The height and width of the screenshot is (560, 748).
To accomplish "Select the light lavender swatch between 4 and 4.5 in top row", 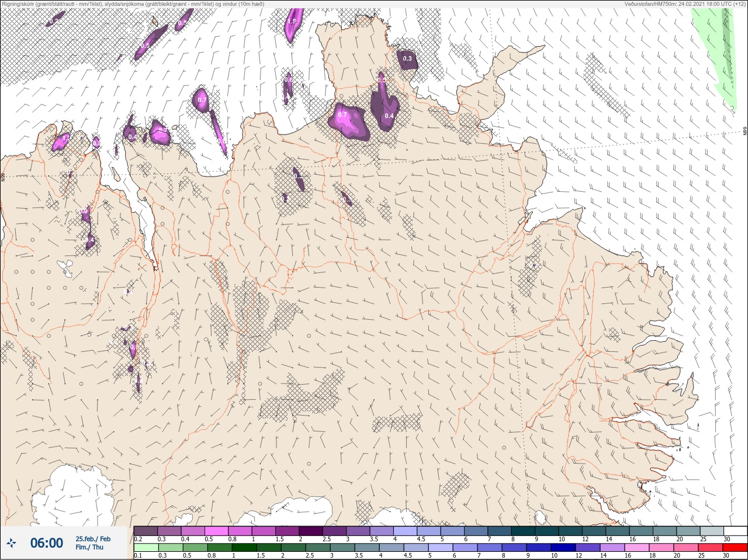I will pos(406,531).
